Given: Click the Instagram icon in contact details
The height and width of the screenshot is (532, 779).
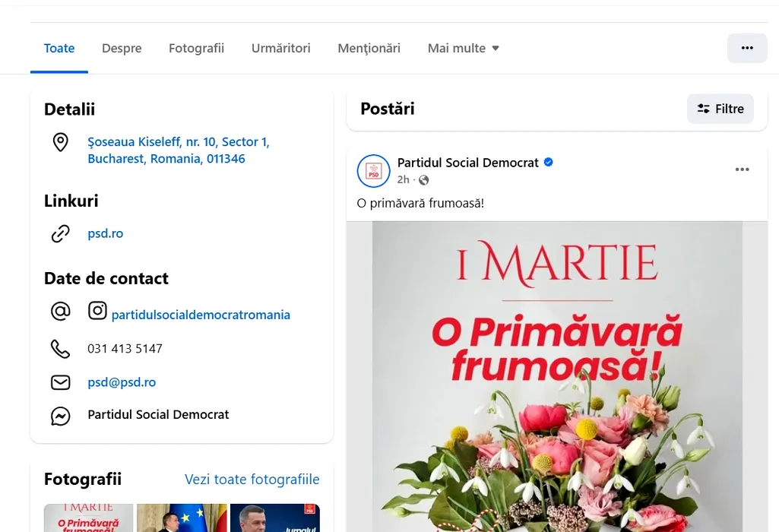Looking at the screenshot, I should point(97,311).
